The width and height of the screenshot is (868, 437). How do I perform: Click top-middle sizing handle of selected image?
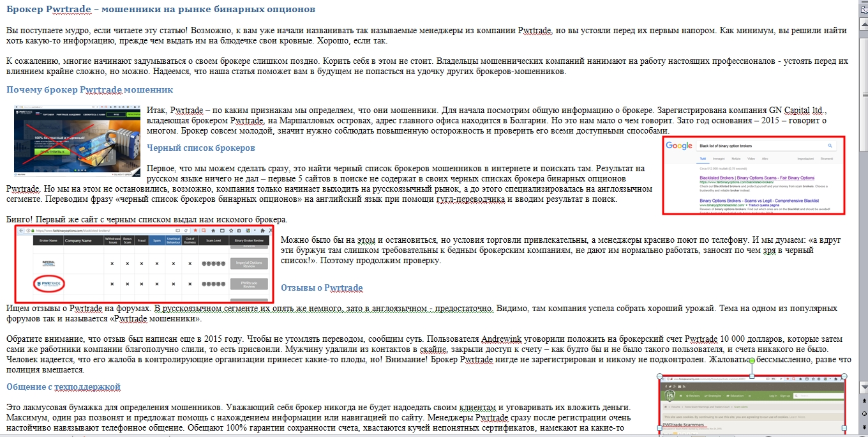pyautogui.click(x=752, y=376)
